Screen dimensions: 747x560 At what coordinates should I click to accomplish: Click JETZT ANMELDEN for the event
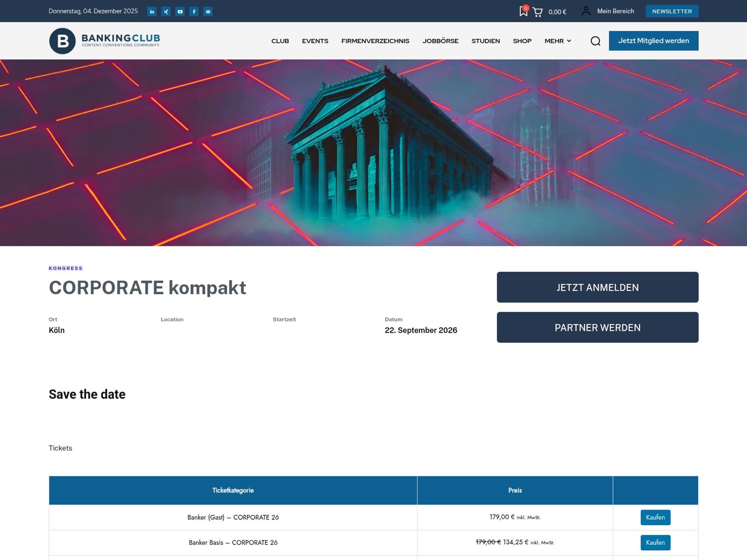(x=597, y=287)
